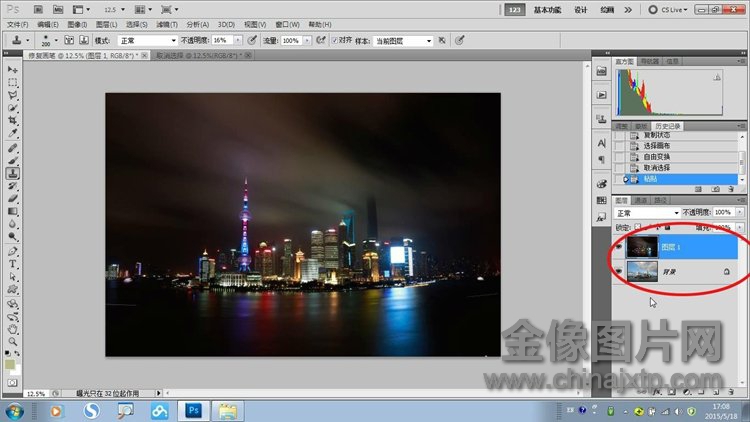750x422 pixels.
Task: Set history brush source beside 自由变换
Action: click(619, 157)
